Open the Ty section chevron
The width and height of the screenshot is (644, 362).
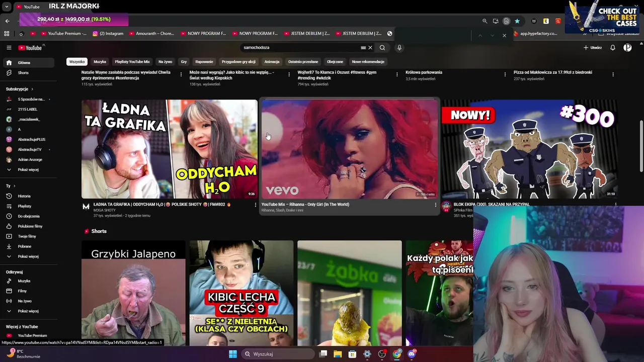[x=14, y=186]
